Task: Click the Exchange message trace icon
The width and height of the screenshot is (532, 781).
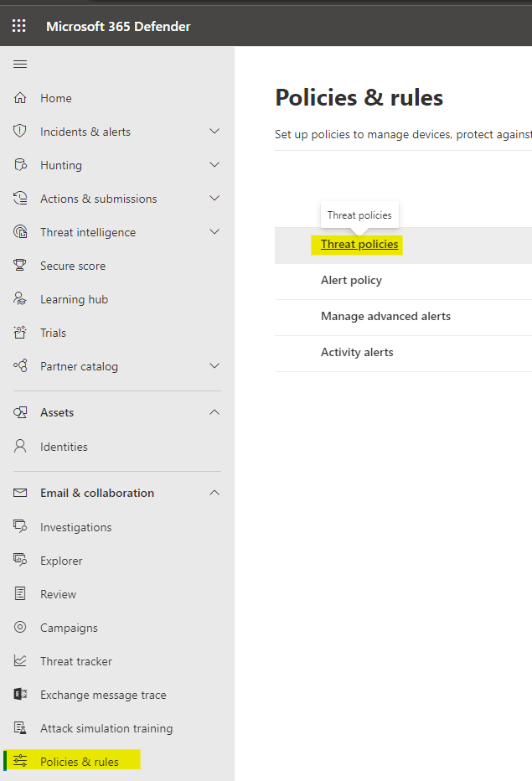Action: coord(20,695)
